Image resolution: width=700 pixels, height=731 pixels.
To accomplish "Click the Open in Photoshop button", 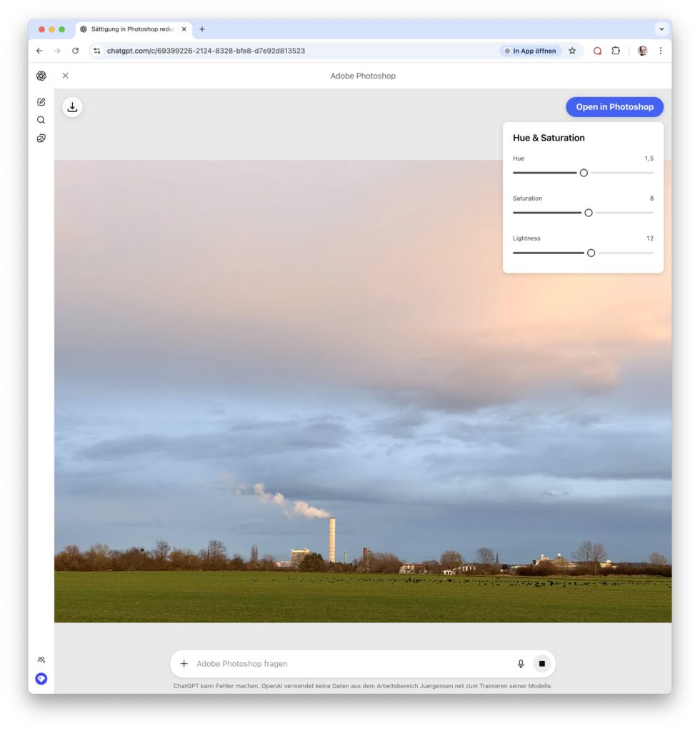I will click(x=614, y=107).
